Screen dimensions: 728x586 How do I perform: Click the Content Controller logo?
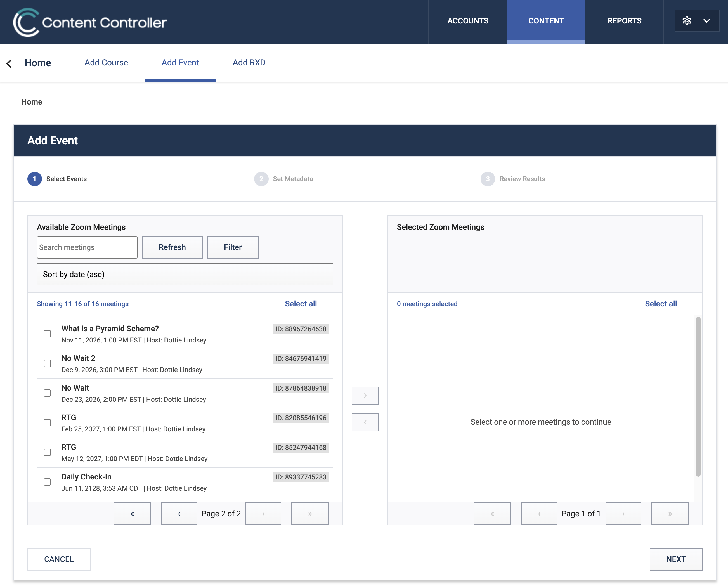tap(90, 22)
